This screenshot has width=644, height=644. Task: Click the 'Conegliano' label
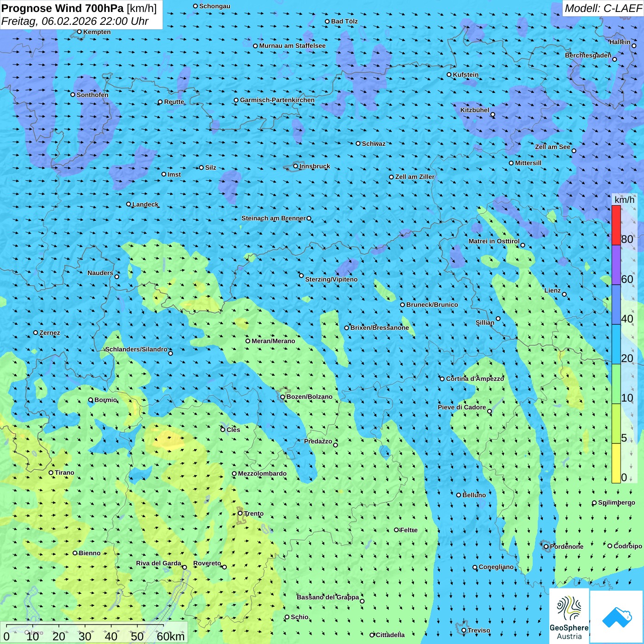click(496, 567)
